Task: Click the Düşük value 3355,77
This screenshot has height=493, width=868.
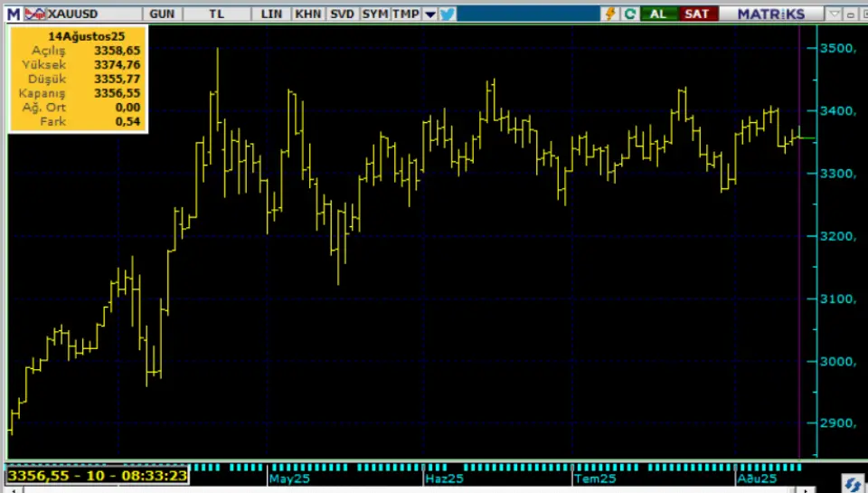Action: tap(117, 80)
